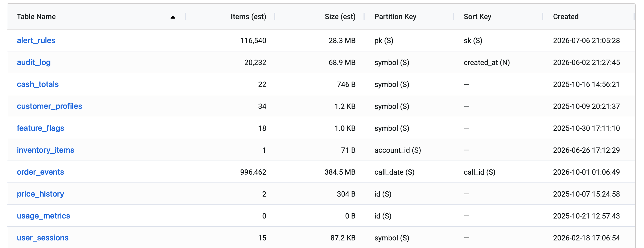Open the order_events table
The width and height of the screenshot is (644, 248).
pos(40,172)
